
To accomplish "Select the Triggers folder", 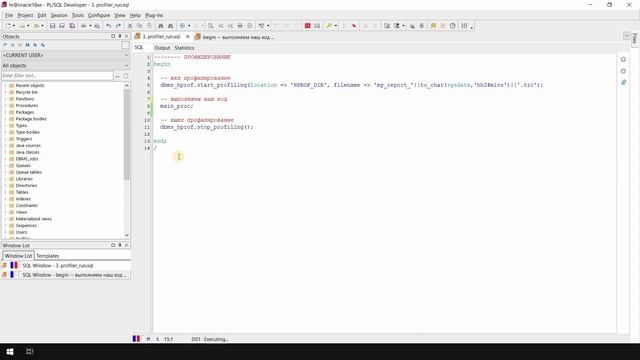I will tap(24, 139).
